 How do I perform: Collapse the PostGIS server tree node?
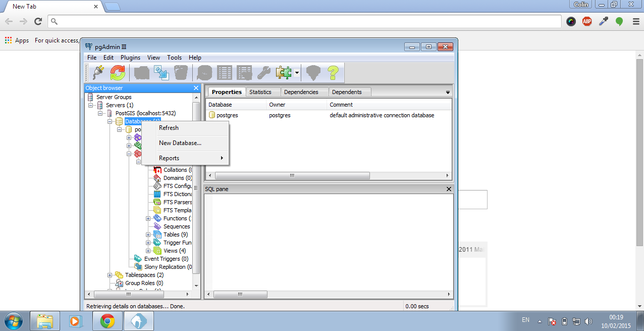(x=100, y=113)
